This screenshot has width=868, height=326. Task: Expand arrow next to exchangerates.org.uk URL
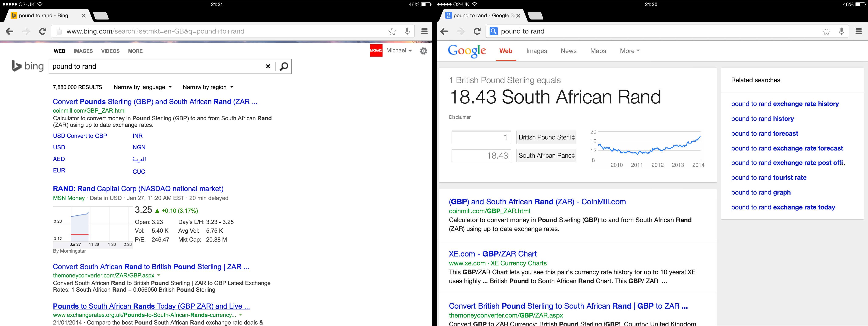[241, 315]
